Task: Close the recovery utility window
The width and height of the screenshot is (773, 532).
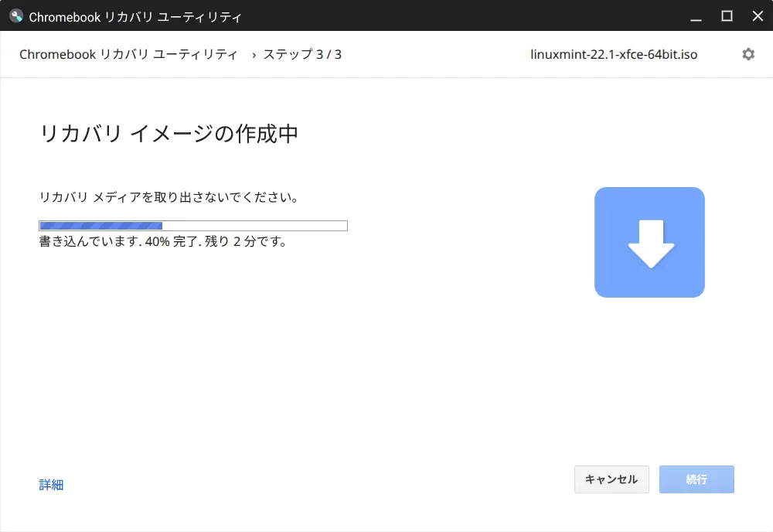Action: (757, 16)
